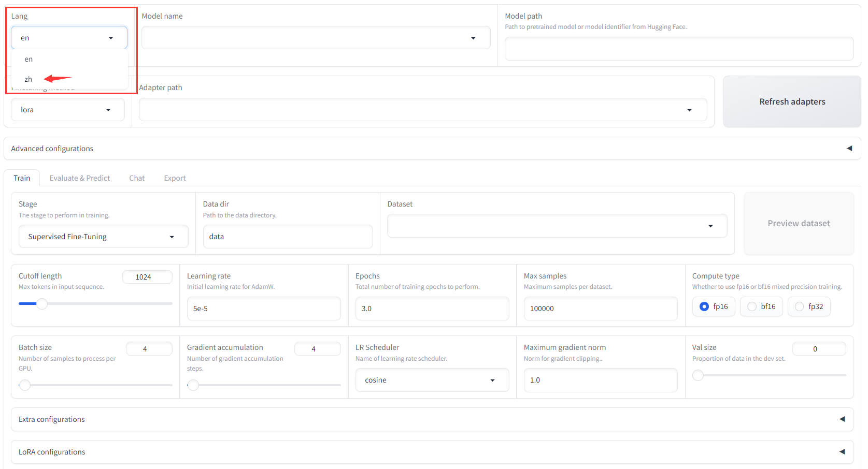The height and width of the screenshot is (469, 868).
Task: Switch to the Train tab
Action: click(x=22, y=178)
